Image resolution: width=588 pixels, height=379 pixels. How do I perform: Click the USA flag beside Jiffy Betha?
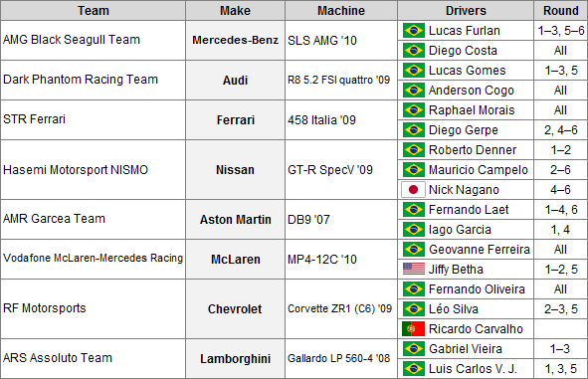pyautogui.click(x=414, y=270)
